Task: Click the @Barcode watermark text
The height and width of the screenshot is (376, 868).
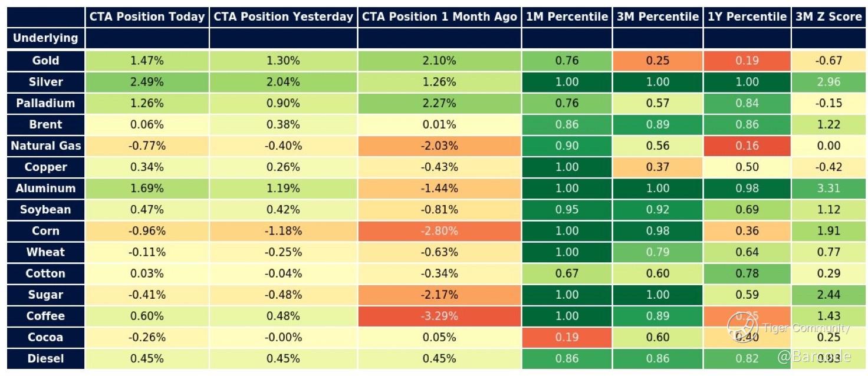Action: point(814,356)
